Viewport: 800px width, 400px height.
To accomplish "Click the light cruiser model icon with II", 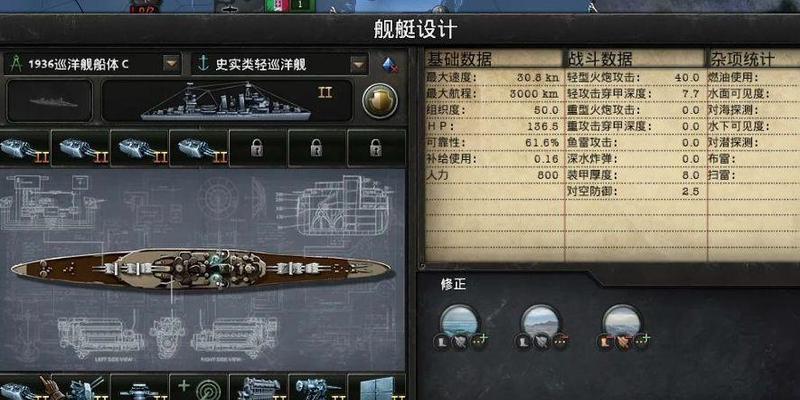I will point(227,101).
